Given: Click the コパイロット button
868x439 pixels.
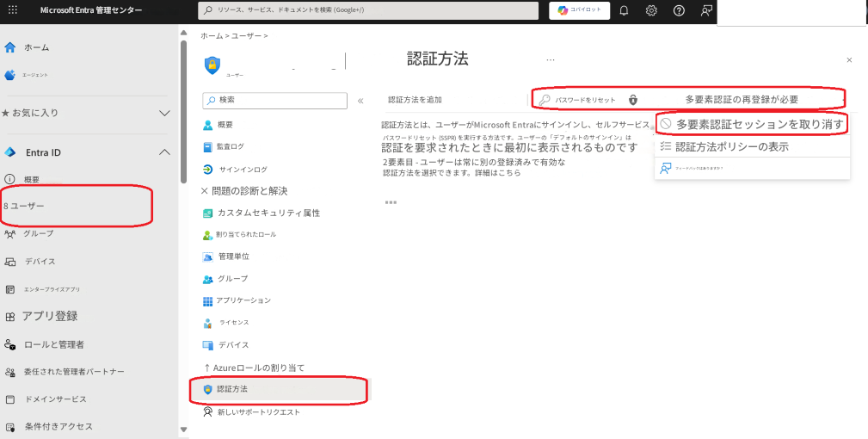Looking at the screenshot, I should (580, 10).
